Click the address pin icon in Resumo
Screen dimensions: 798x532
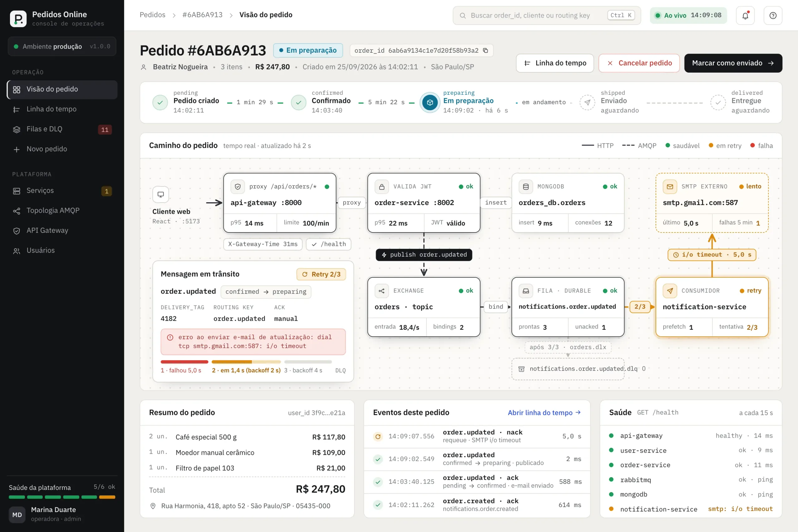pyautogui.click(x=153, y=506)
